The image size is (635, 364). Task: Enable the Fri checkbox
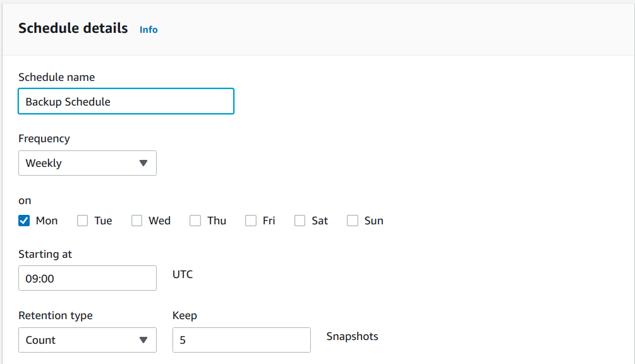250,221
